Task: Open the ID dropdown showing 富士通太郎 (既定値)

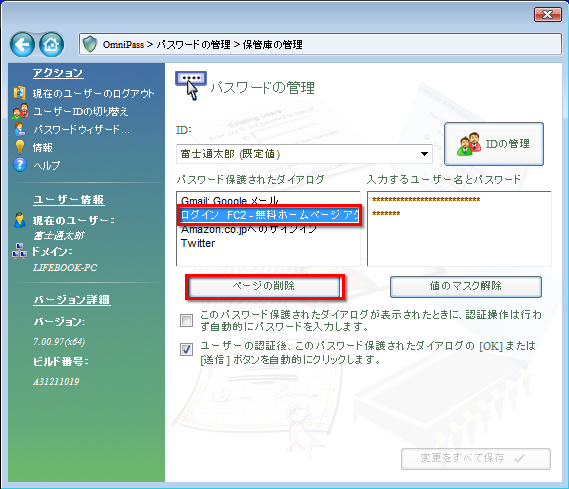Action: point(304,154)
